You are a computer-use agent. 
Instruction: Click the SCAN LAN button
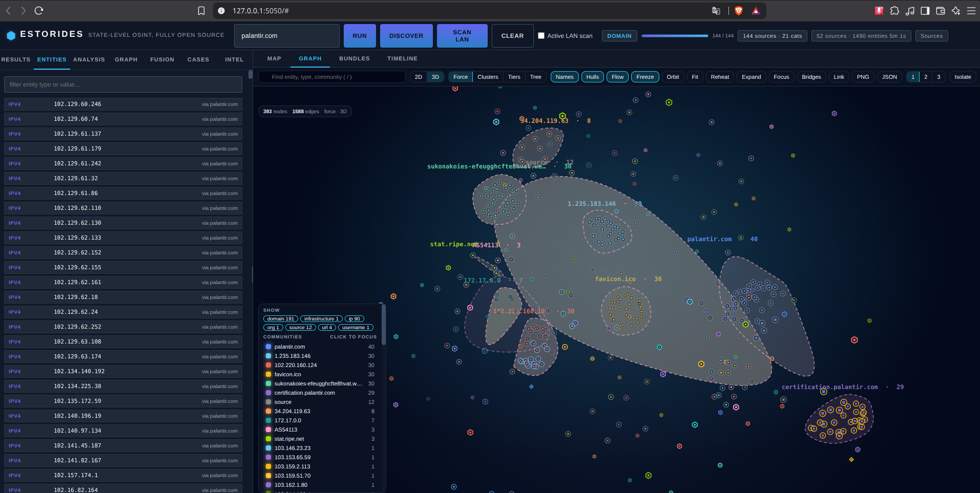pos(462,36)
